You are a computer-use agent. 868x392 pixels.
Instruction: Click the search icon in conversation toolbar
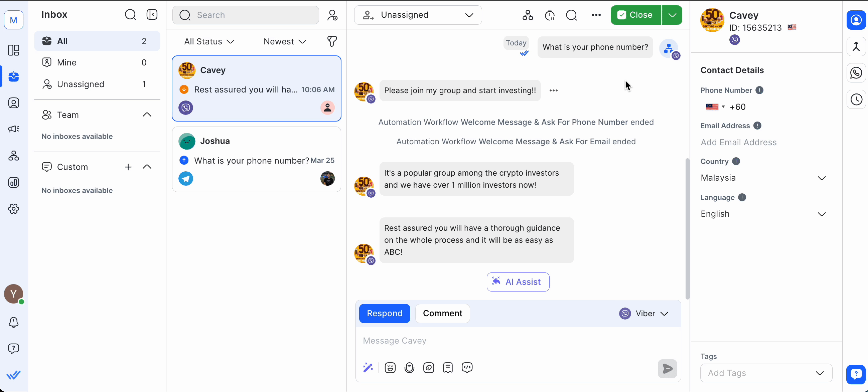point(571,15)
